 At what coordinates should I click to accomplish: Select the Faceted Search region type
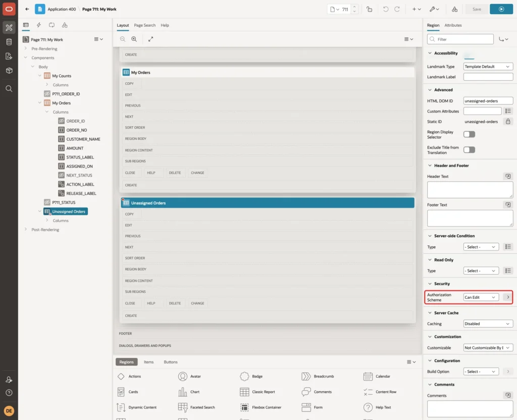(197, 407)
